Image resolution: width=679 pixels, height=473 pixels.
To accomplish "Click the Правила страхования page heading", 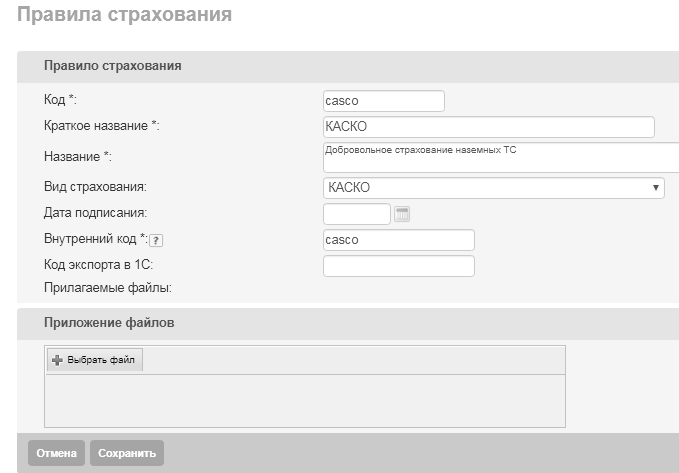I will click(x=124, y=14).
